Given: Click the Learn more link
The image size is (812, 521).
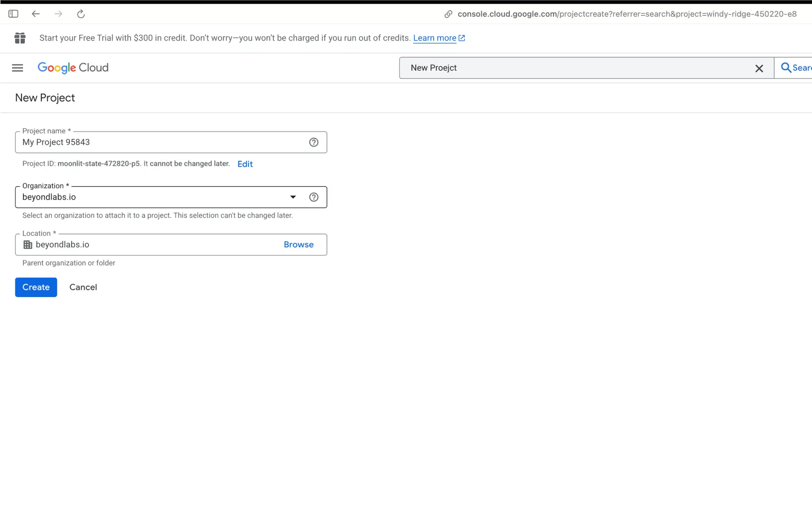Looking at the screenshot, I should click(x=439, y=38).
